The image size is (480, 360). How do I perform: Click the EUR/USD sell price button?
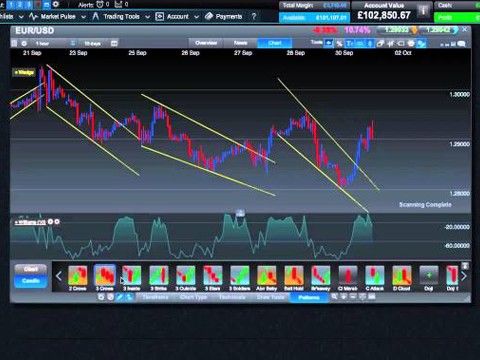pyautogui.click(x=397, y=30)
